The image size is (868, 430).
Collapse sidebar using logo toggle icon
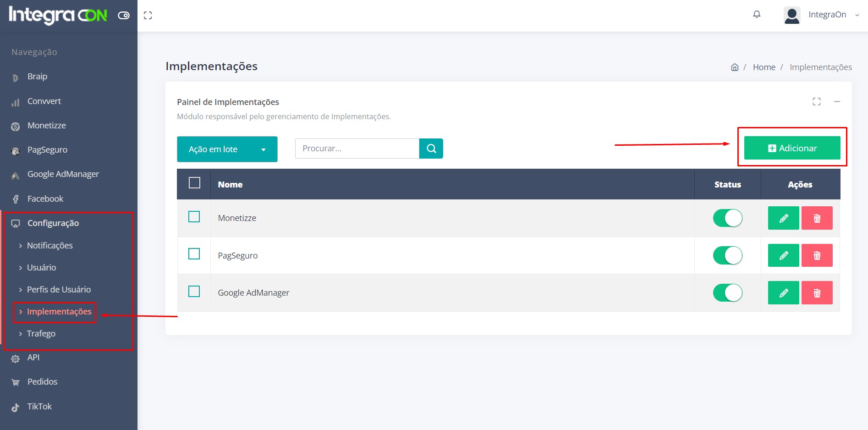pyautogui.click(x=124, y=16)
